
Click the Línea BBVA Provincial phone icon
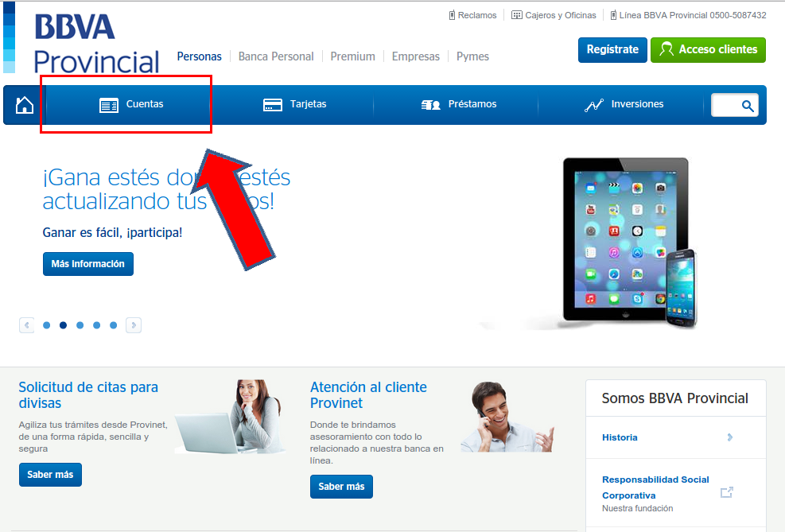point(612,15)
